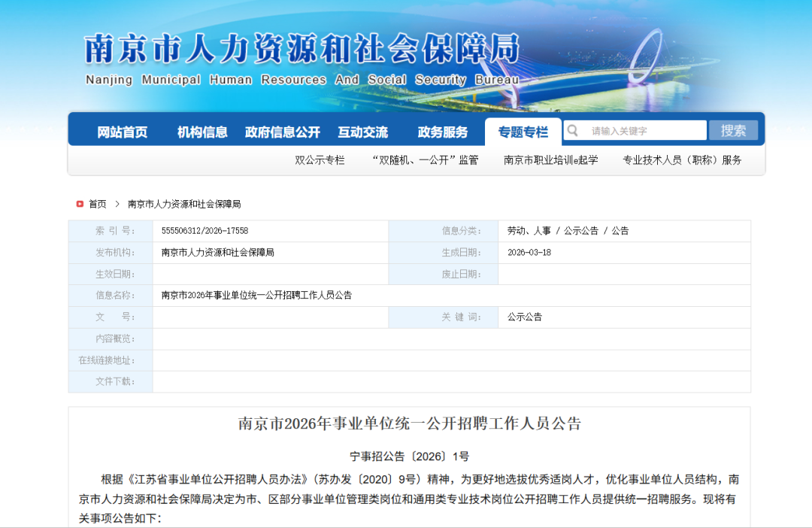Open the 政府信息公开 navigation item
Viewport: 812px width, 528px height.
tap(282, 132)
